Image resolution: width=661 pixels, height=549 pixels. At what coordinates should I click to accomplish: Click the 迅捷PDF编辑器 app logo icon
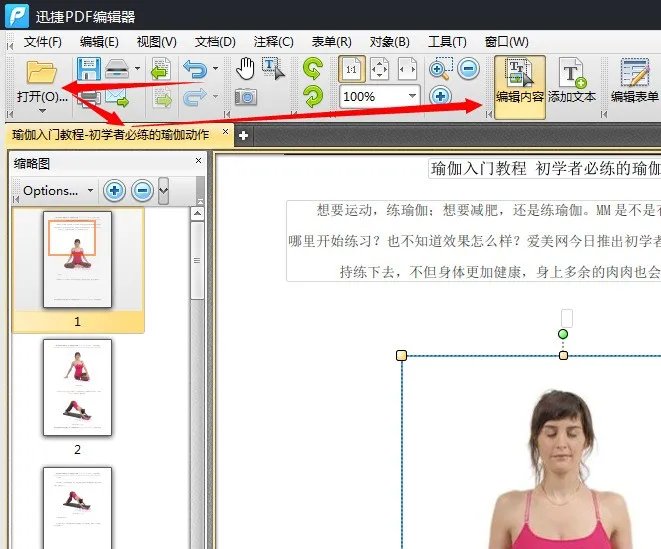17,16
